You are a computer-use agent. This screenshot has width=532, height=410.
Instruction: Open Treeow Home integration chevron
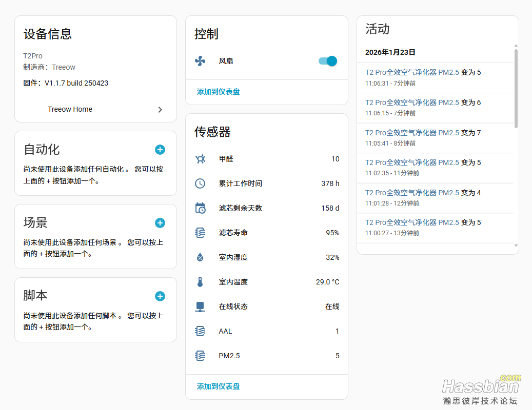point(160,109)
